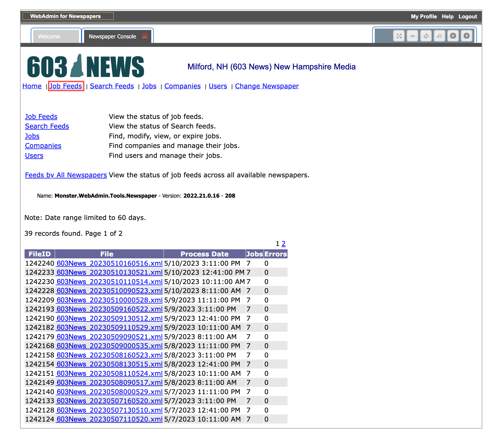
Task: Go forward using the right circle arrow
Action: tap(466, 36)
